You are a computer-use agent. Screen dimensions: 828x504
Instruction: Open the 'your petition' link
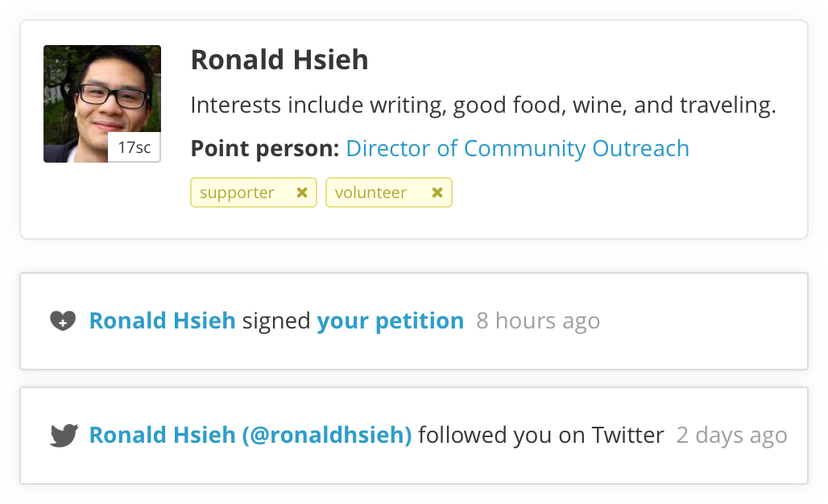tap(390, 321)
